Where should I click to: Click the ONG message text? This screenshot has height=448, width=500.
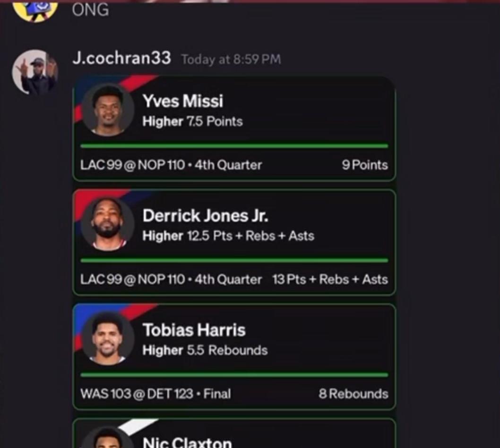tap(90, 10)
